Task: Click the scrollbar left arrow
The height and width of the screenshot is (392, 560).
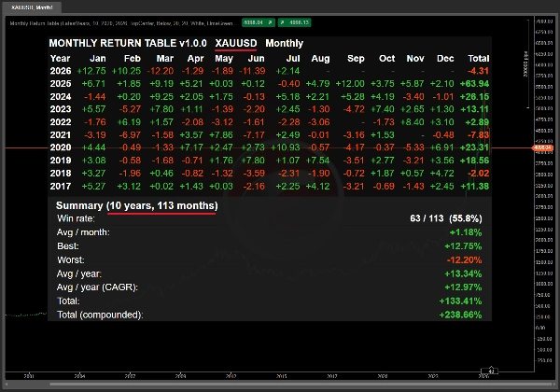Action: tap(6, 385)
